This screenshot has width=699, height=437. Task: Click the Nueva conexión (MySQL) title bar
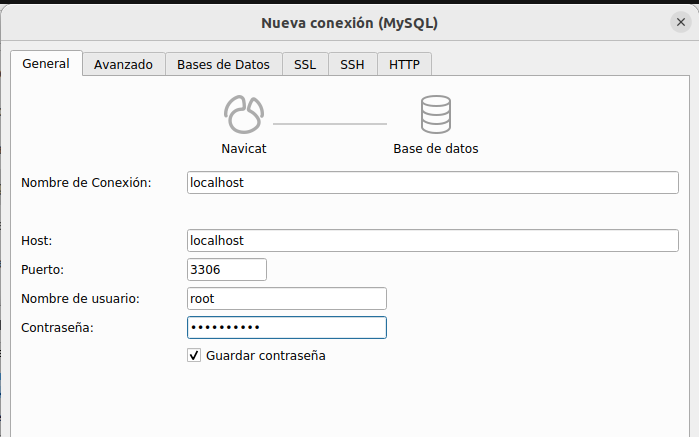(349, 22)
